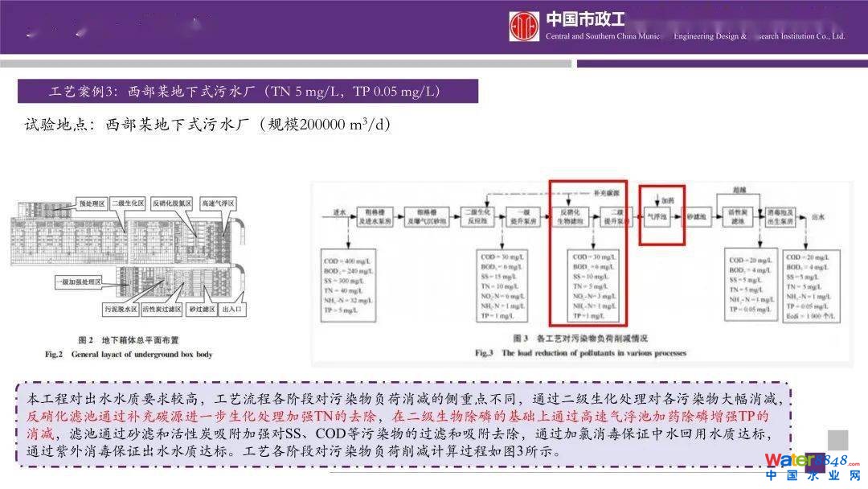Viewport: 868px width, 489px height.
Task: Click the 高速气浮区 callout label
Action: [x=216, y=204]
